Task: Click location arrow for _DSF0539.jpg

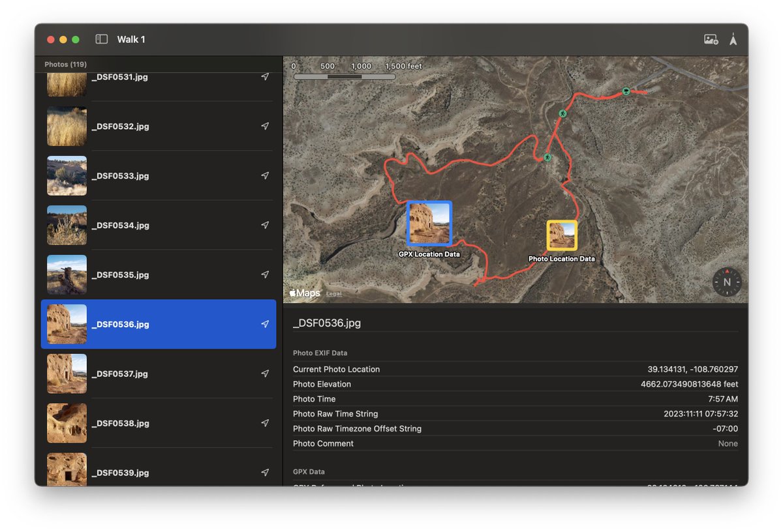Action: point(265,473)
